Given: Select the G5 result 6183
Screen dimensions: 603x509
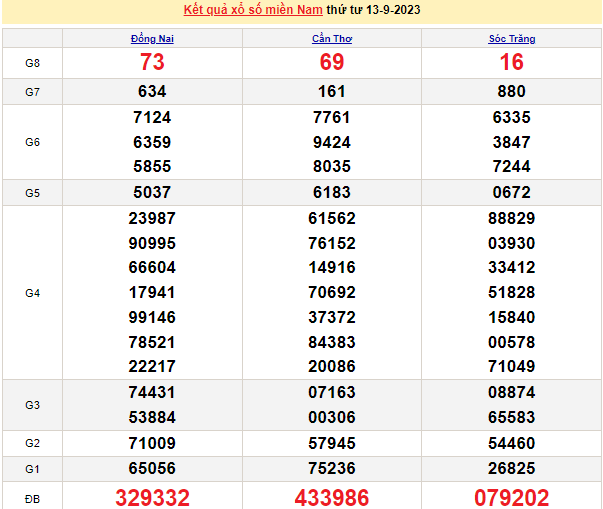Looking at the screenshot, I should click(x=332, y=192).
